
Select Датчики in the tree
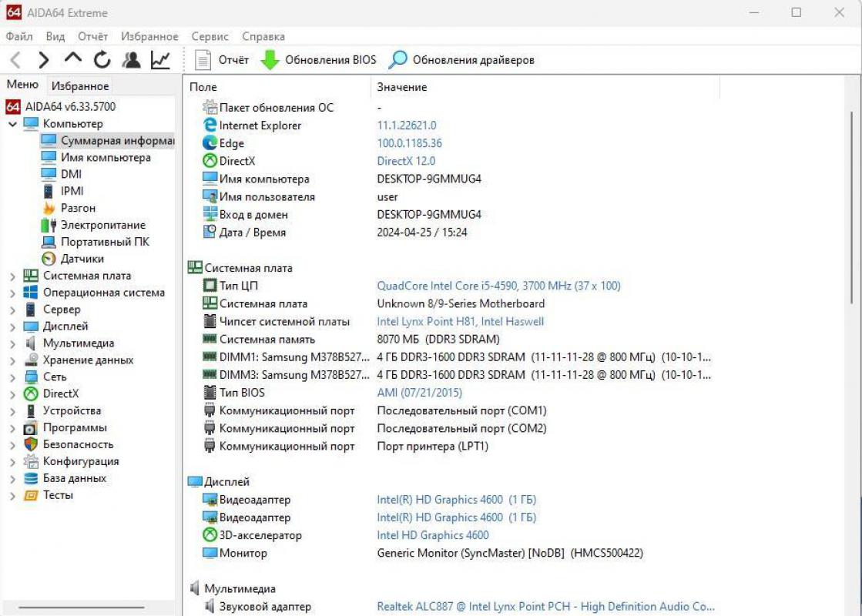82,259
